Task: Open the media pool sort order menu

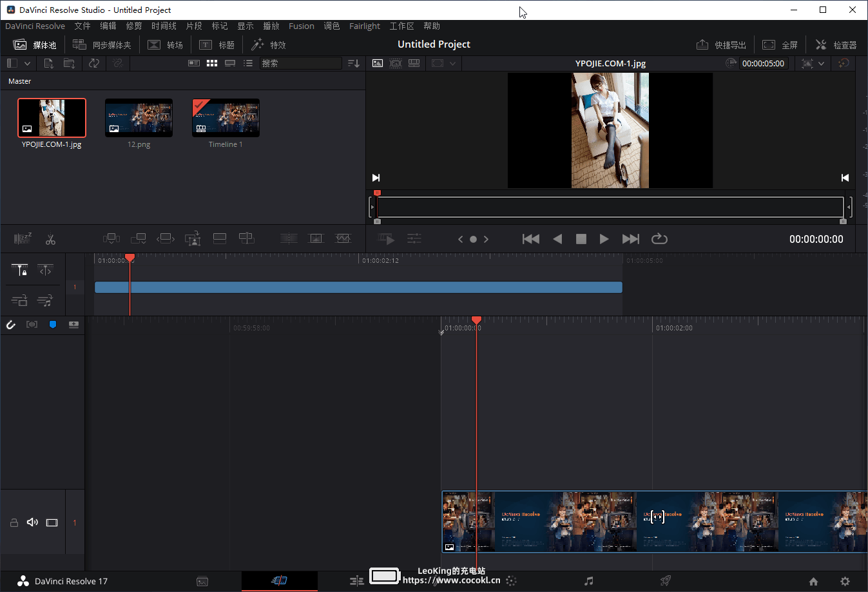Action: [x=354, y=63]
